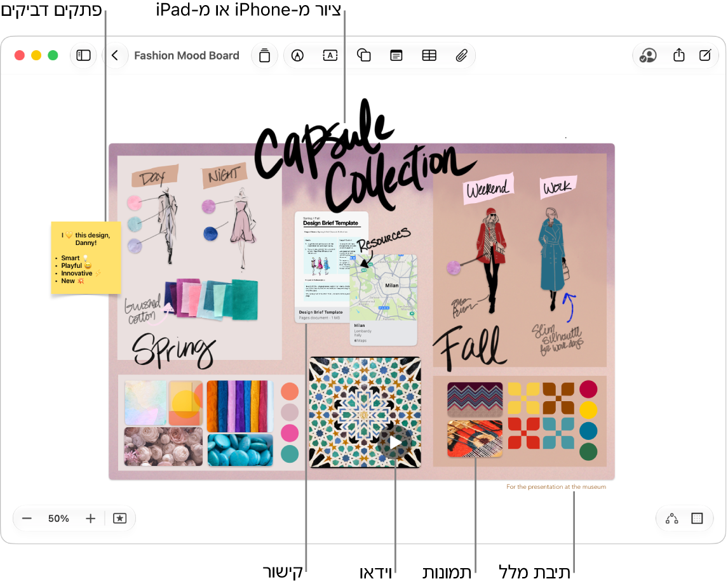Share the Fashion Mood Board

click(679, 55)
